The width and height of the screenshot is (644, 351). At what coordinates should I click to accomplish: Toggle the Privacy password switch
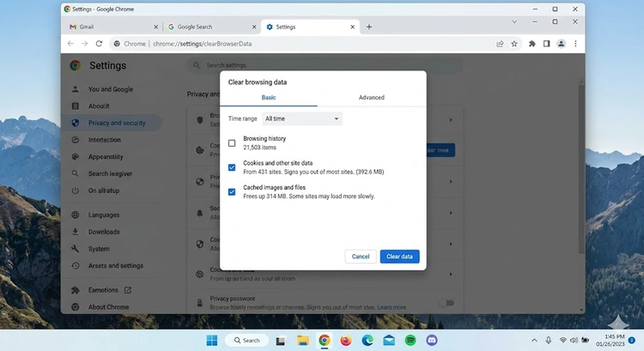447,303
